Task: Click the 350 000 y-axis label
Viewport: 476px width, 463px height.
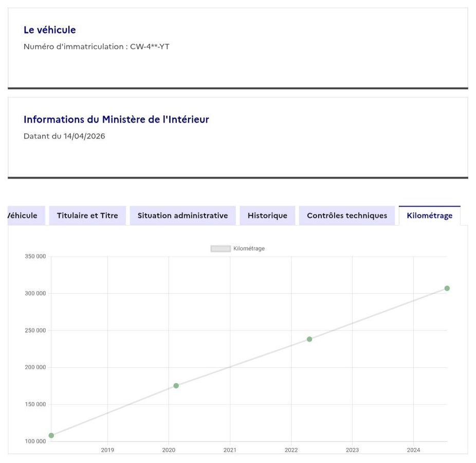Action: coord(35,256)
